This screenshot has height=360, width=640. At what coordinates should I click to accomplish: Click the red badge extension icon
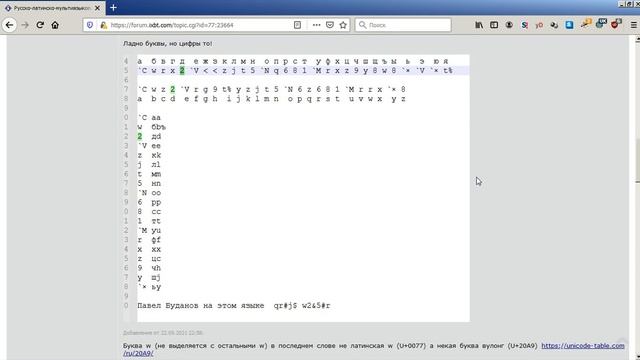click(616, 24)
